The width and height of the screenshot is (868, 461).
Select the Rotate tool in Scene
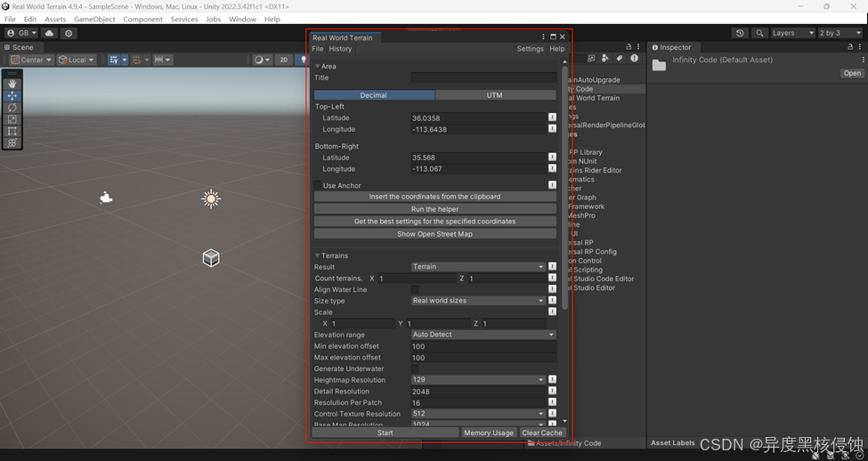[12, 108]
